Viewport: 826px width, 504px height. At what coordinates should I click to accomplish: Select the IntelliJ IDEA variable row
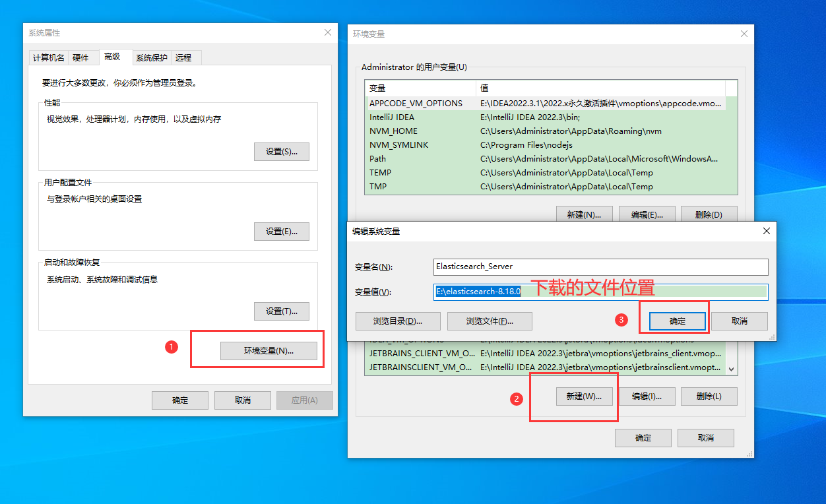(x=545, y=117)
